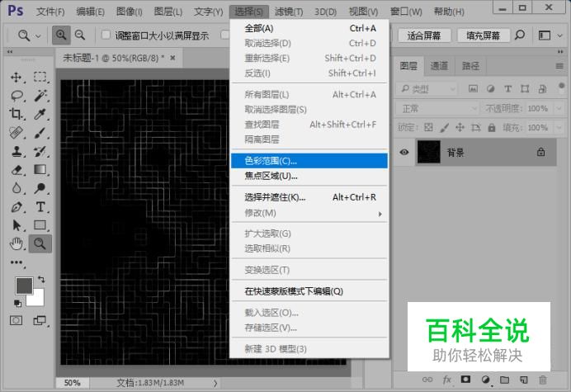The width and height of the screenshot is (571, 392).
Task: Select the Rectangle shape tool
Action: pyautogui.click(x=40, y=225)
